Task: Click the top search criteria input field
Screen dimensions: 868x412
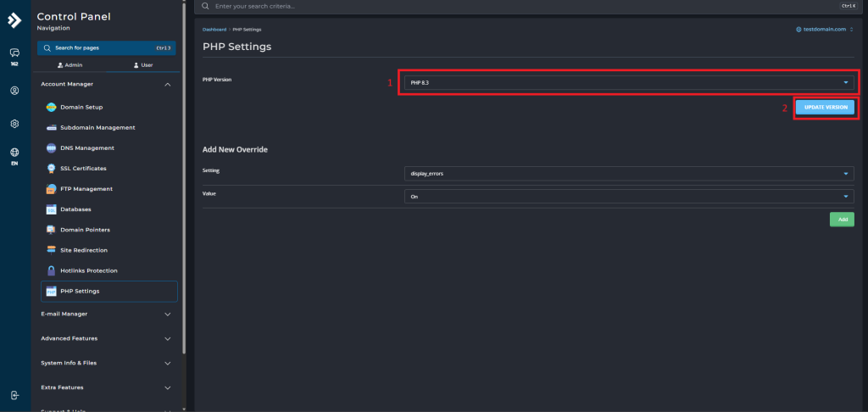Action: [x=527, y=6]
